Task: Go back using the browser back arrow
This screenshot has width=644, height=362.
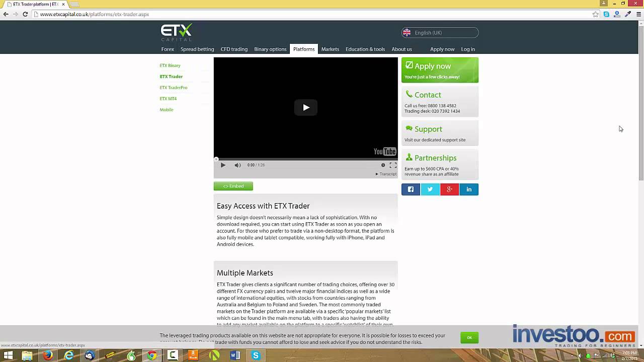Action: (6, 14)
